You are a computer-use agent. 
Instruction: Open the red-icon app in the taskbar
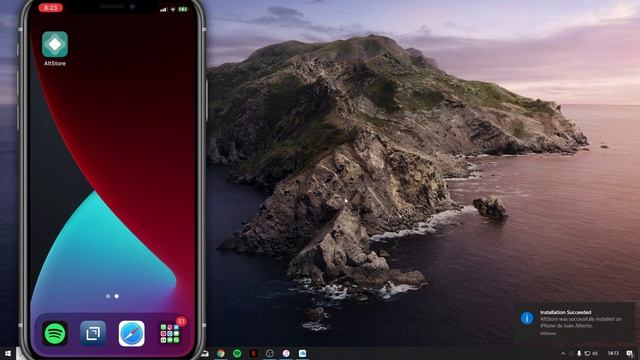click(253, 353)
